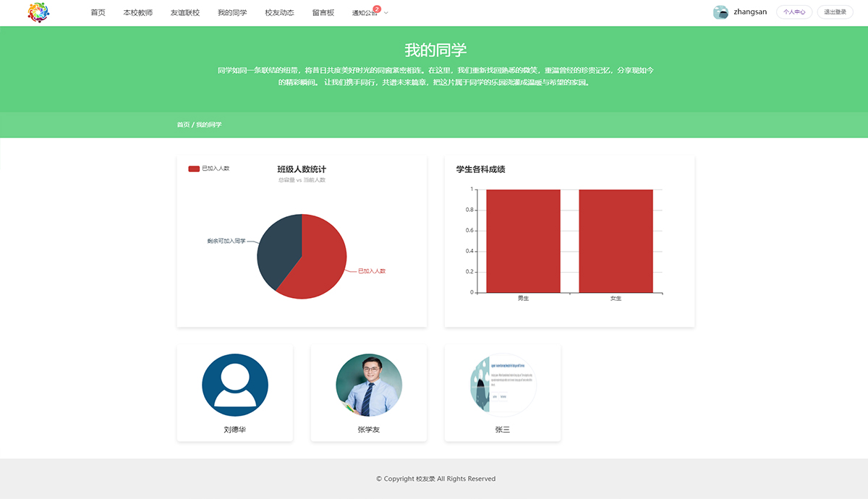
Task: Click the colorful site logo icon
Action: 38,12
